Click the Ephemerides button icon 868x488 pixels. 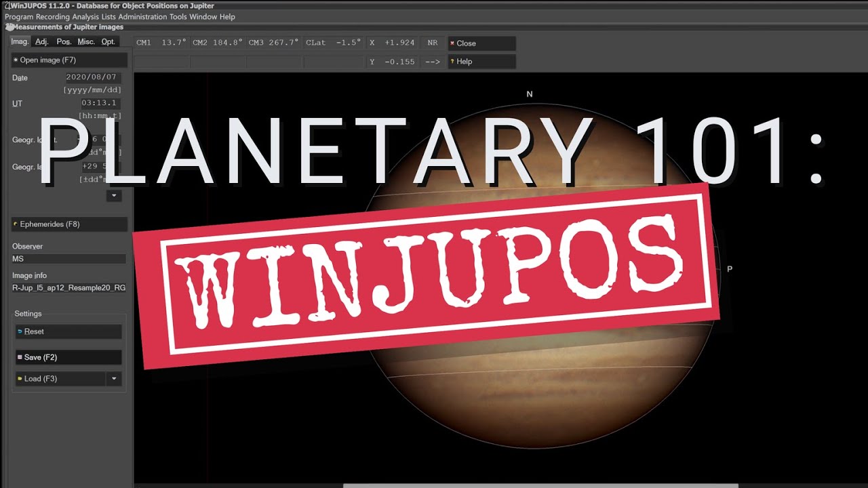pos(16,224)
